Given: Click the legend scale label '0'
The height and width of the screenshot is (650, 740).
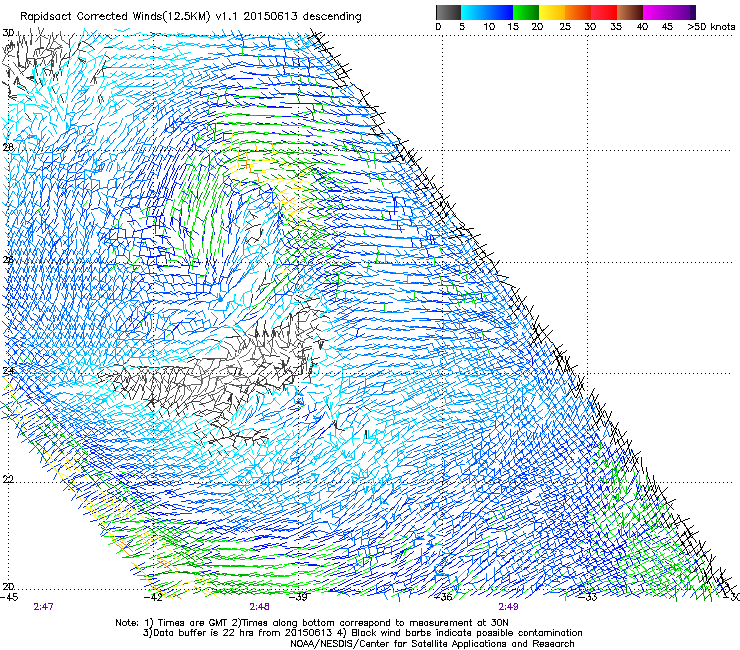Looking at the screenshot, I should coord(438,27).
